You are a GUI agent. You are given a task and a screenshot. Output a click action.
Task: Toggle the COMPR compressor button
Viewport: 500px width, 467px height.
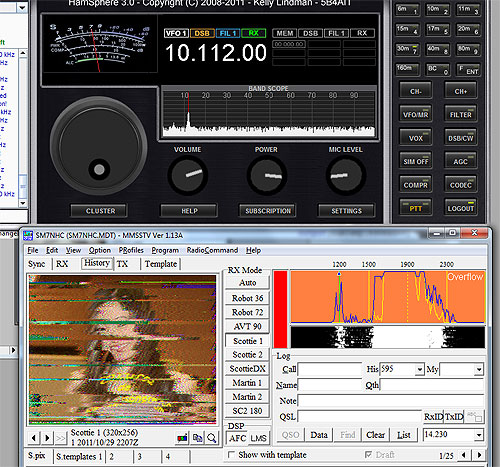coord(416,184)
